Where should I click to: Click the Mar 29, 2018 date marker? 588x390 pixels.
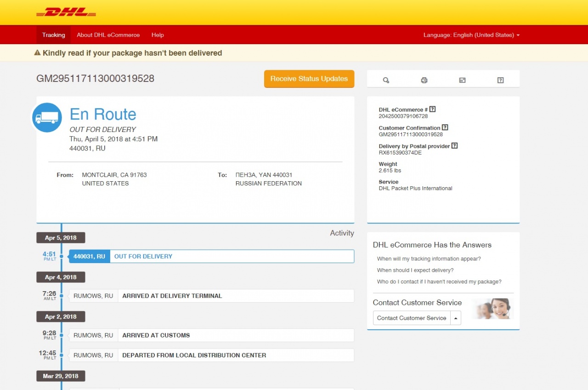pyautogui.click(x=61, y=376)
